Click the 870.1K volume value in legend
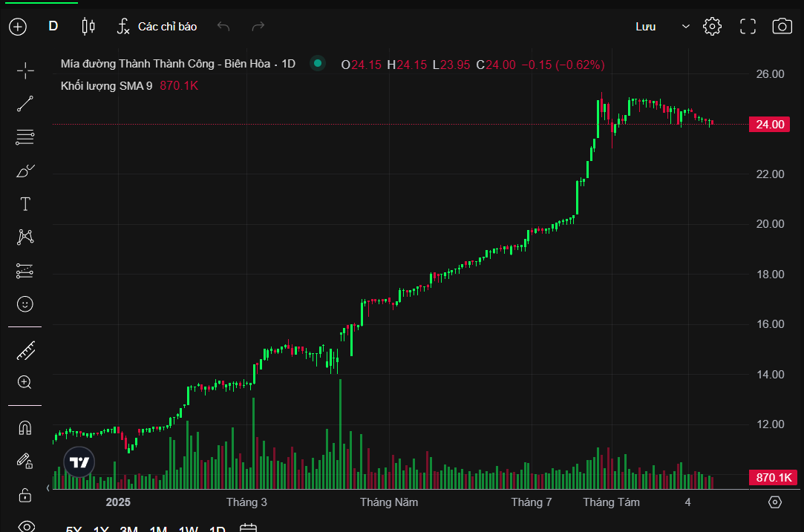Viewport: 804px width, 532px height. point(178,86)
